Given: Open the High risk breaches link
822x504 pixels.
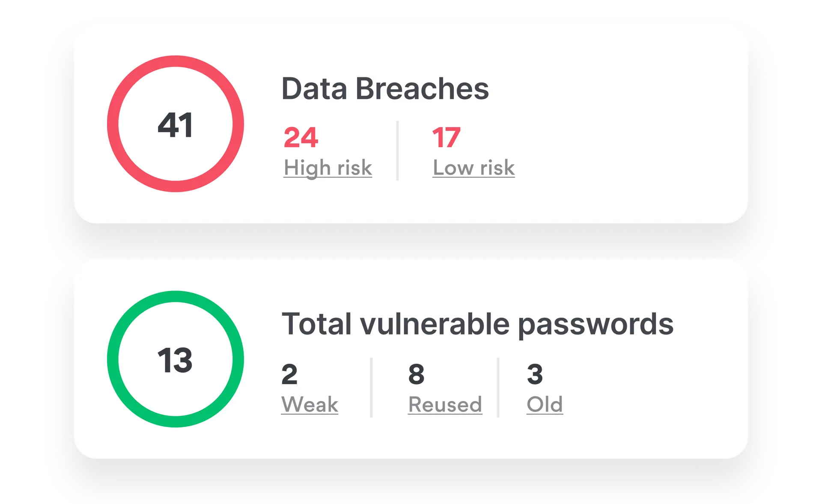Looking at the screenshot, I should (x=328, y=168).
